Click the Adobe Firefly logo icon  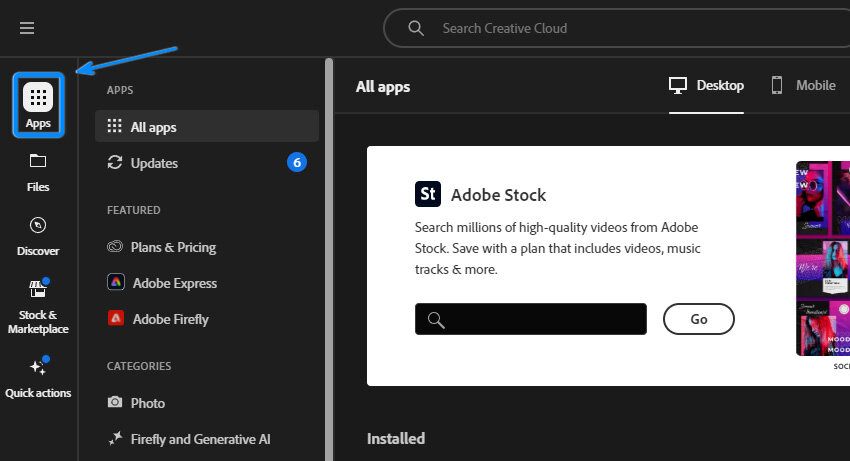coord(115,318)
